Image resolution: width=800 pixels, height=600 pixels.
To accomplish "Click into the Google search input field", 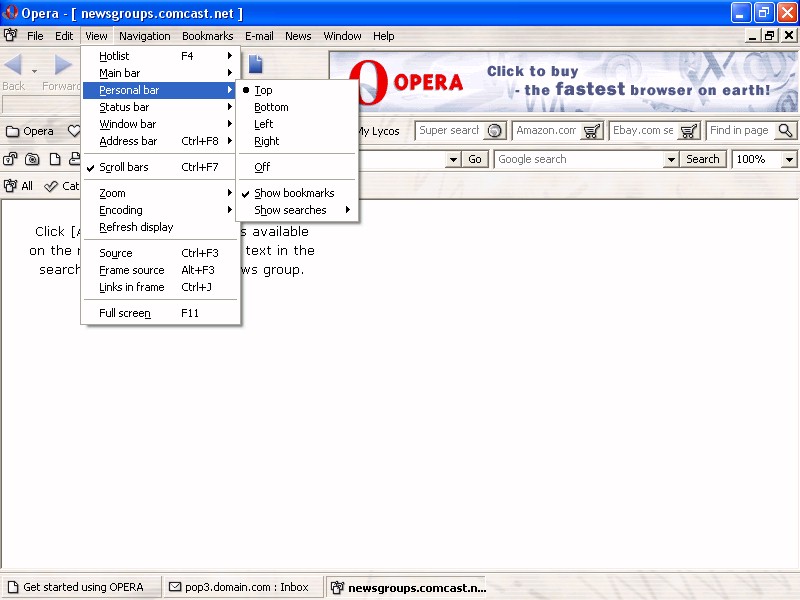I will [x=578, y=159].
